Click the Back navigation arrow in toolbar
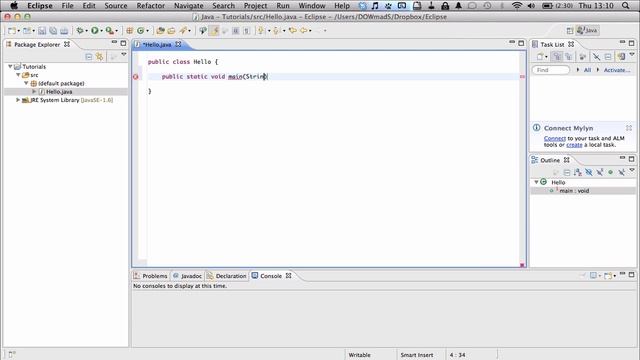The height and width of the screenshot is (360, 640). [304, 31]
